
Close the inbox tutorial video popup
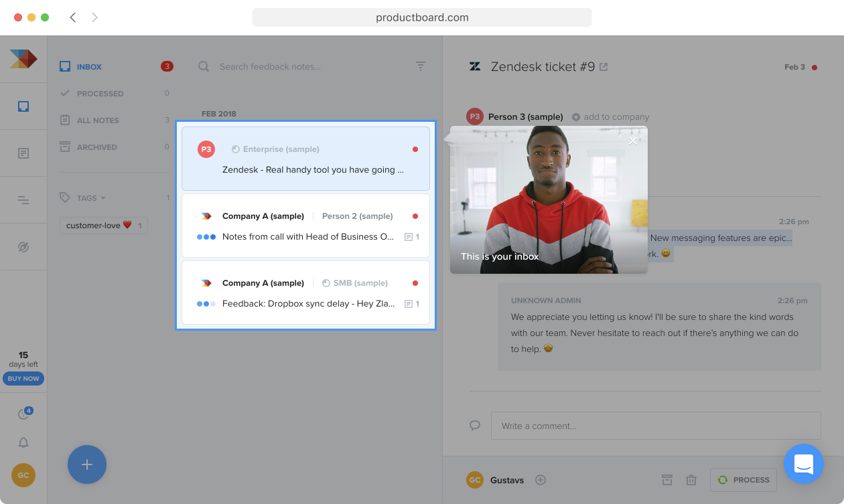click(633, 141)
